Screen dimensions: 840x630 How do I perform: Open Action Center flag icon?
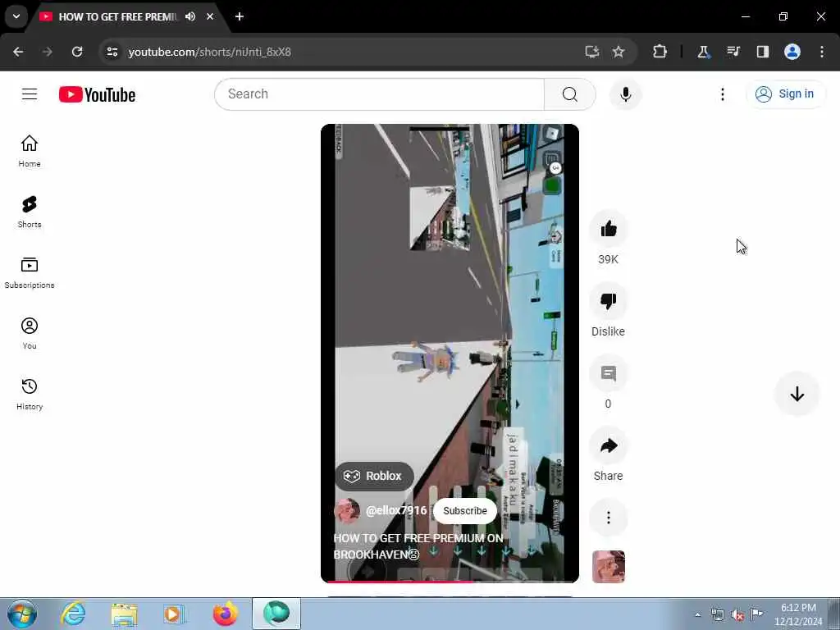[756, 614]
